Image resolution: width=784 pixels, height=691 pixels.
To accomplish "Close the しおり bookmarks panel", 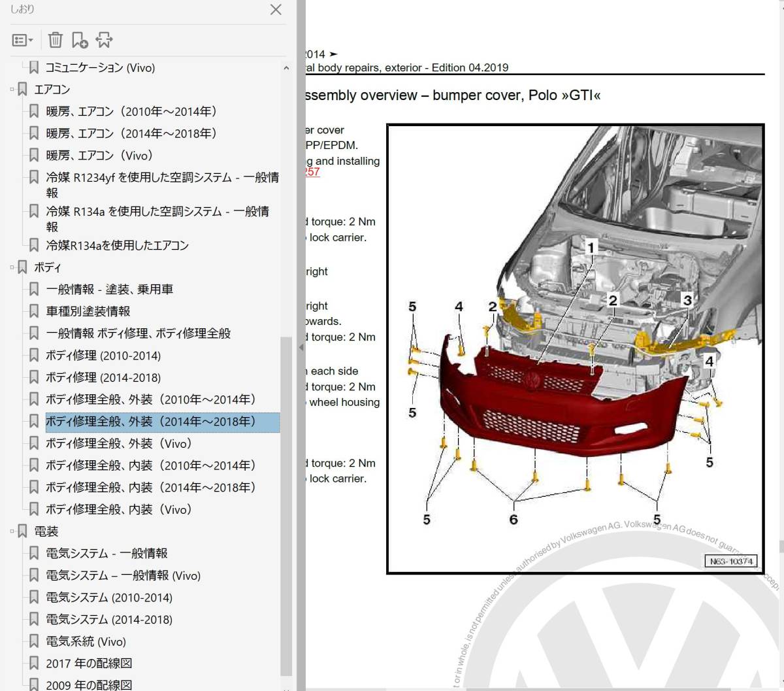I will click(276, 10).
